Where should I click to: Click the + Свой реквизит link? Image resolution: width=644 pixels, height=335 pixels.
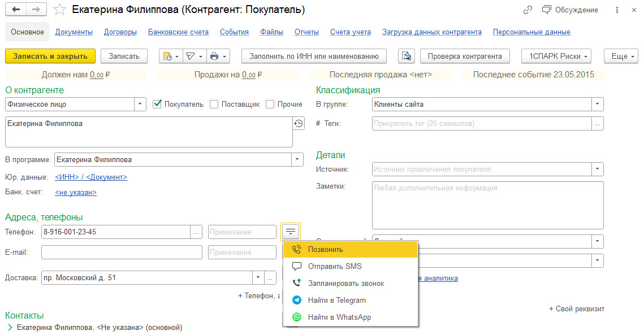(577, 308)
